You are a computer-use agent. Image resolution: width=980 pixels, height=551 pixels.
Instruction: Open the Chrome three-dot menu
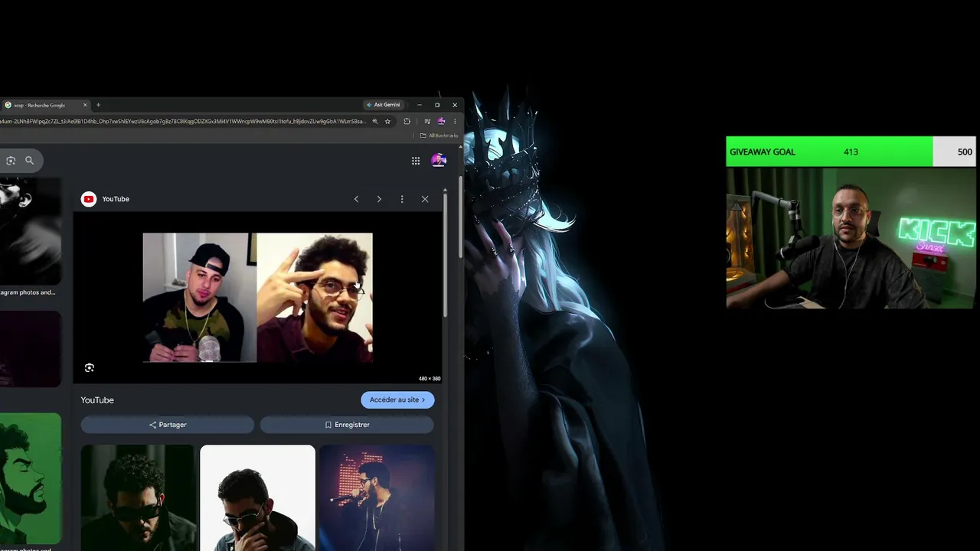pos(455,121)
